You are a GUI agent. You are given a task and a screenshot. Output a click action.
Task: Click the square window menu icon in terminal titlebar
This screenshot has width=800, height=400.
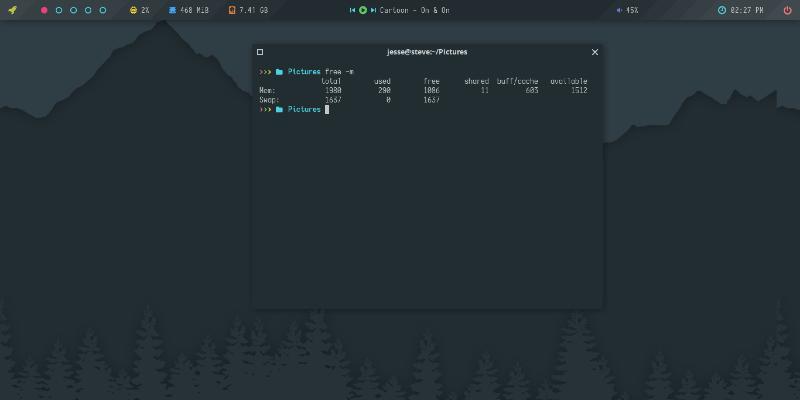point(260,52)
